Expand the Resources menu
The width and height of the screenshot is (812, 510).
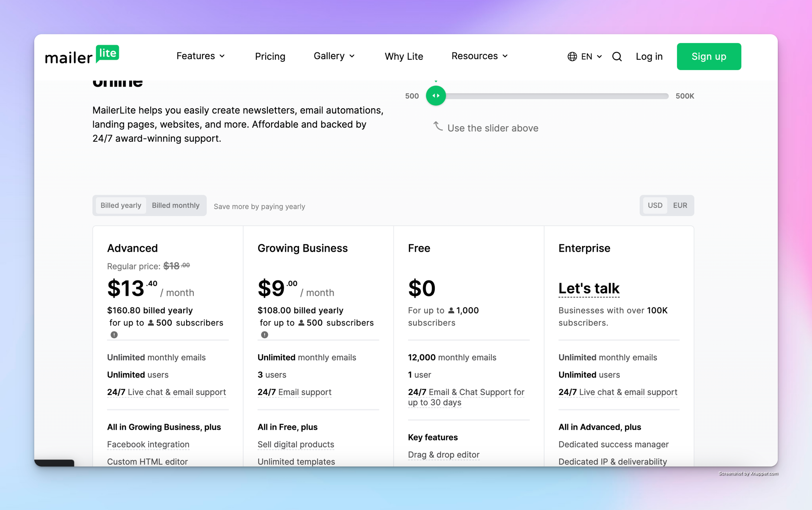click(479, 56)
